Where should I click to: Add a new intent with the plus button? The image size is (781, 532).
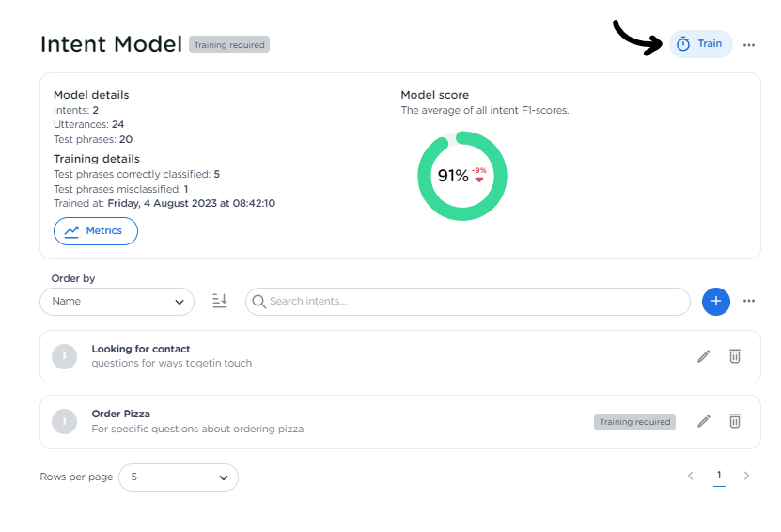[716, 302]
